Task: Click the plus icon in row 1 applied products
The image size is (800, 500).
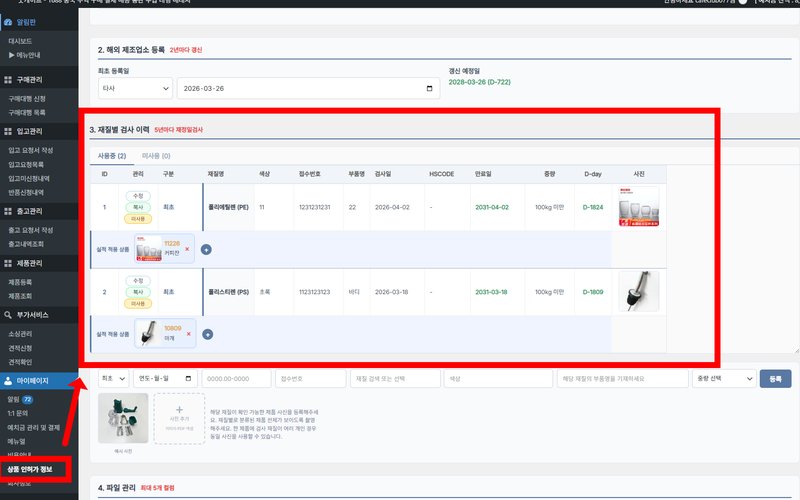Action: pos(206,249)
